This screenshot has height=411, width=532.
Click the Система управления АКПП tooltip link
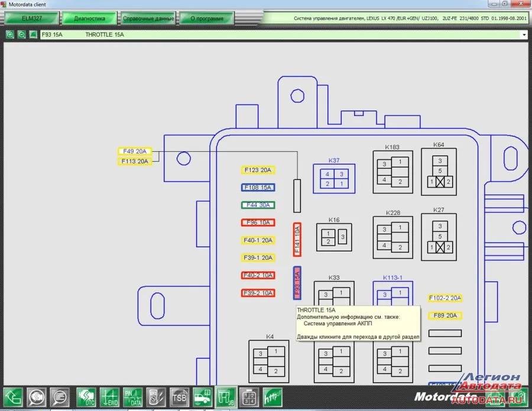tap(338, 324)
